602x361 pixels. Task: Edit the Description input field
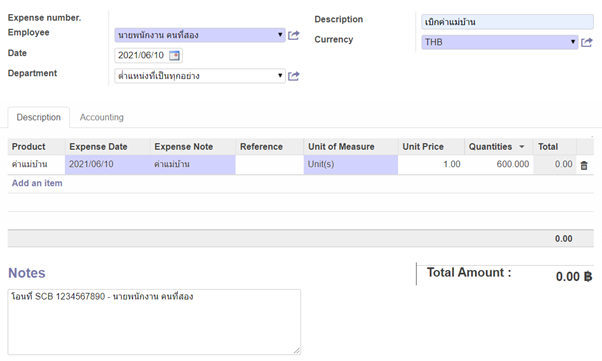[507, 22]
